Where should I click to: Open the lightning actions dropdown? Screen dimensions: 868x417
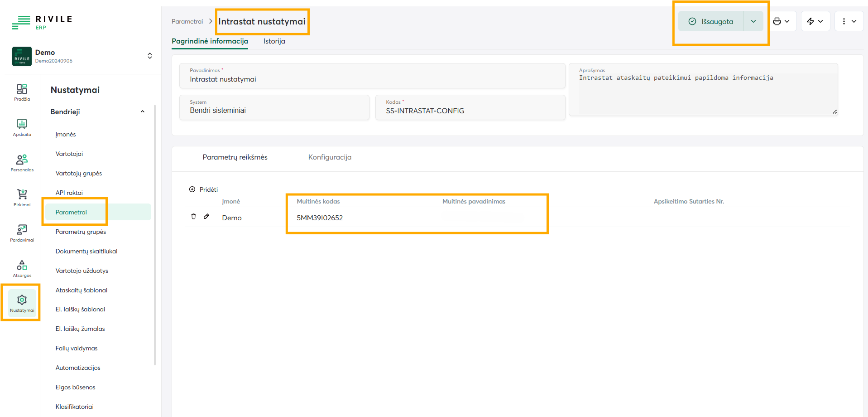[815, 21]
